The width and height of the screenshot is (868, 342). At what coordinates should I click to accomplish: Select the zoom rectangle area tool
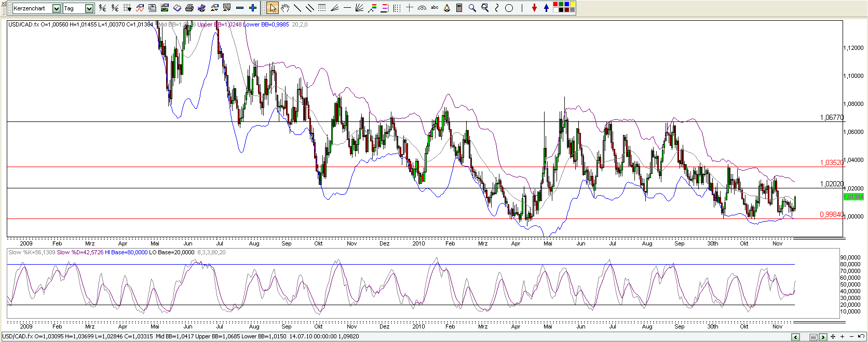[485, 8]
